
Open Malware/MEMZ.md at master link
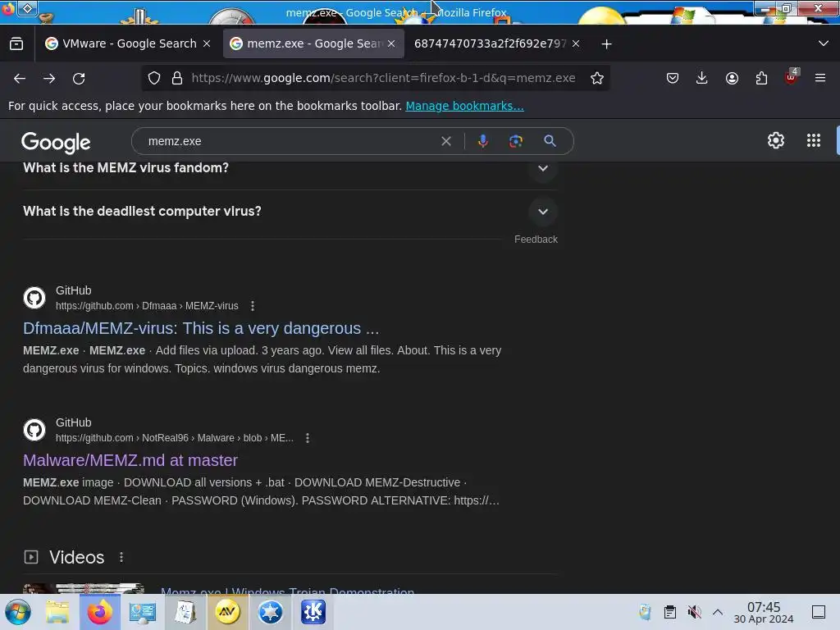tap(130, 460)
